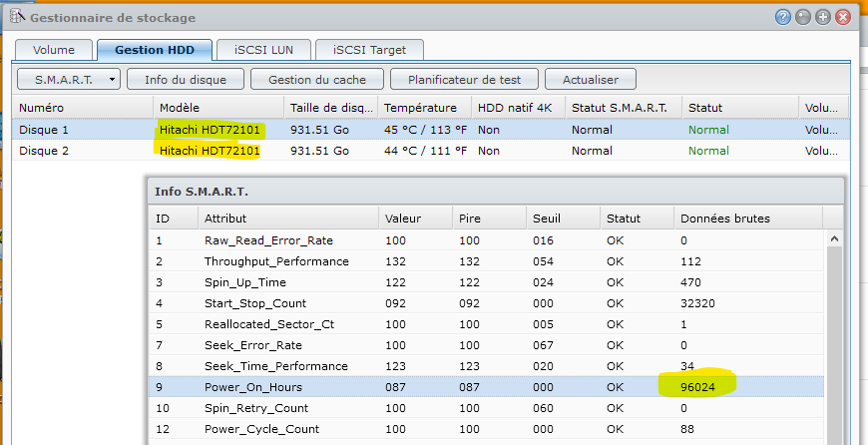Close the Gestionnaire de stockage window
The image size is (868, 445).
(x=842, y=18)
